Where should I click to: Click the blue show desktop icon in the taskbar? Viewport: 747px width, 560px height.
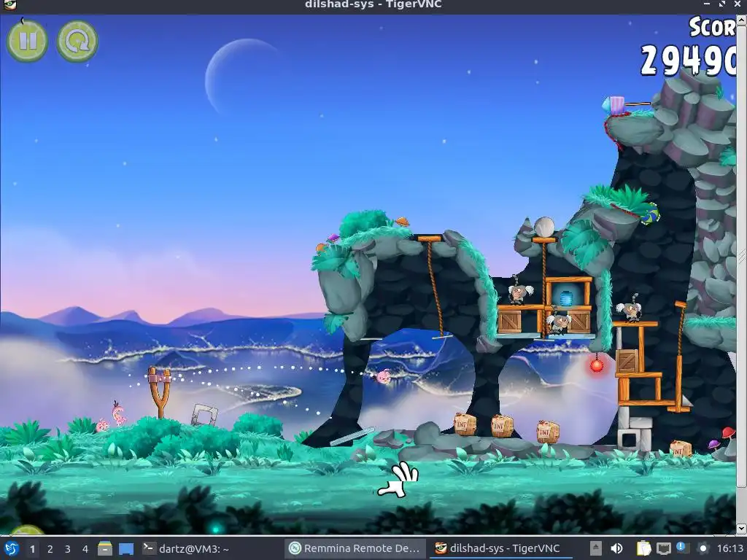126,548
